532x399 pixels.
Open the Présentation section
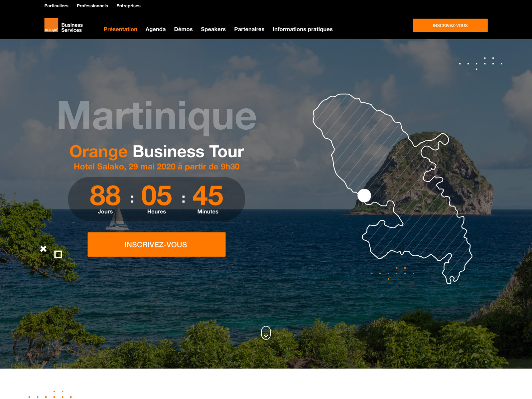[120, 29]
